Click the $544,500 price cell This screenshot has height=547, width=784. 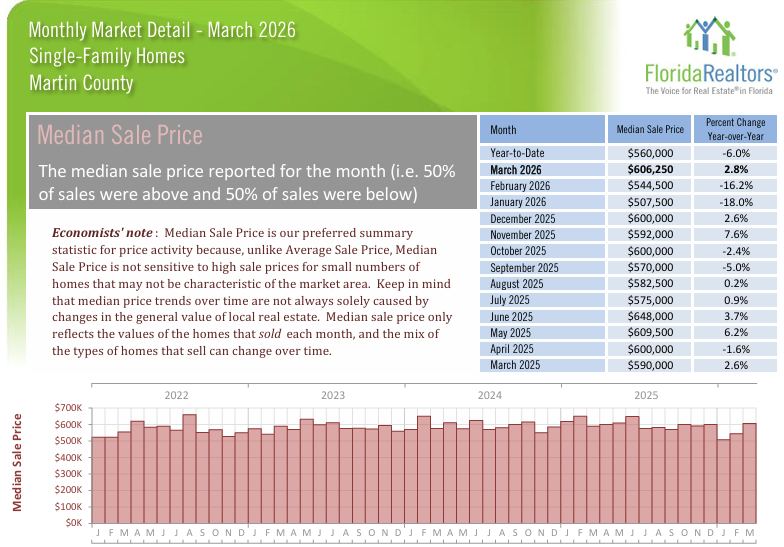coord(650,186)
